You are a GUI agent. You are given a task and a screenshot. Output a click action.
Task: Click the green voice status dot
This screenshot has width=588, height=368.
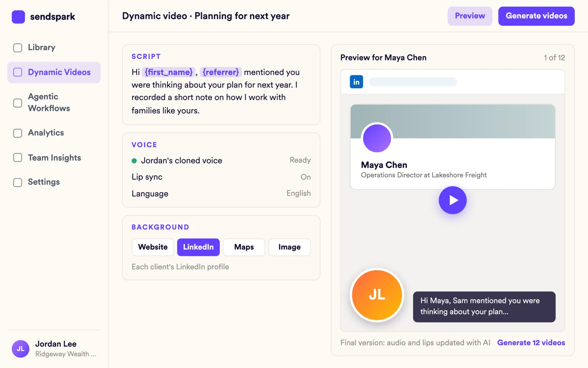[x=134, y=161]
